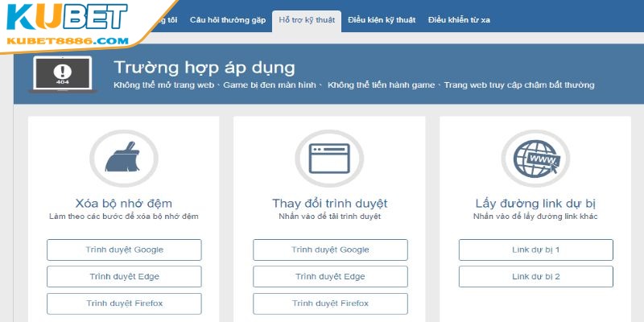Click the Lấy đường link dự bị heading
This screenshot has height=322, width=644.
point(535,203)
